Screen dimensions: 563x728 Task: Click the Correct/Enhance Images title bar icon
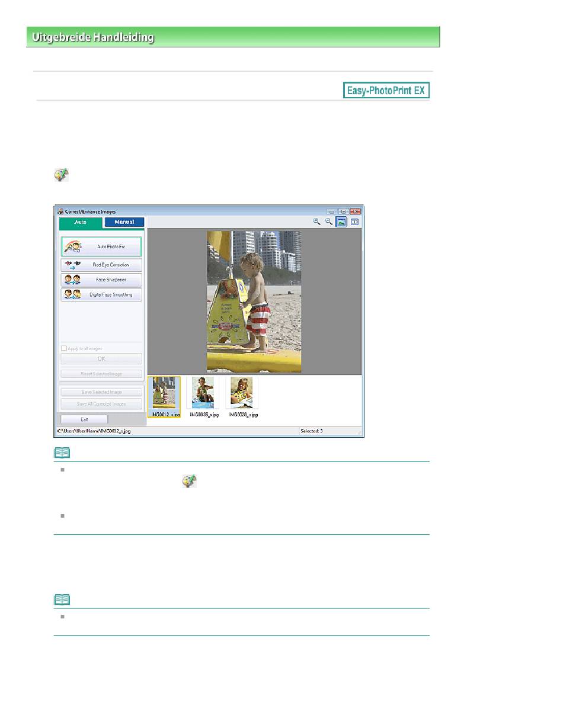(x=60, y=211)
